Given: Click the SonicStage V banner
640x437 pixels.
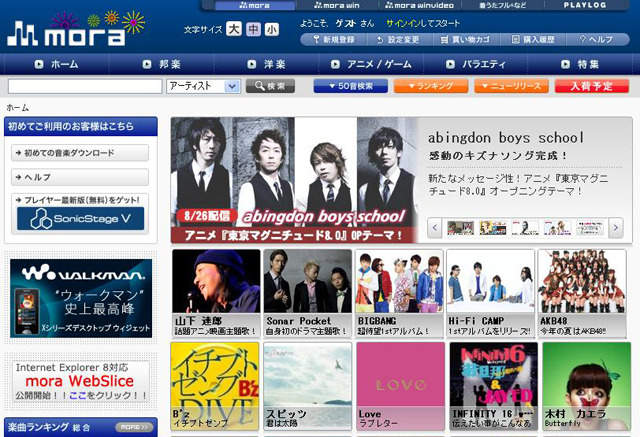Looking at the screenshot, I should pyautogui.click(x=80, y=219).
